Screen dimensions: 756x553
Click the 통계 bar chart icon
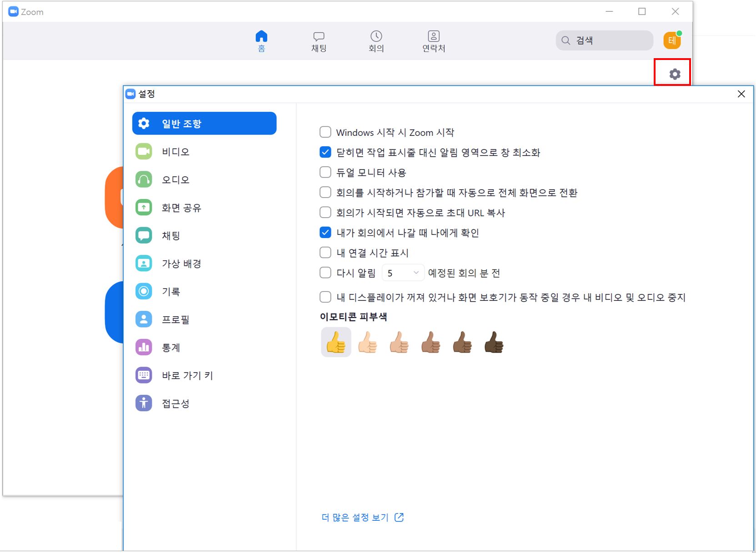click(x=144, y=348)
